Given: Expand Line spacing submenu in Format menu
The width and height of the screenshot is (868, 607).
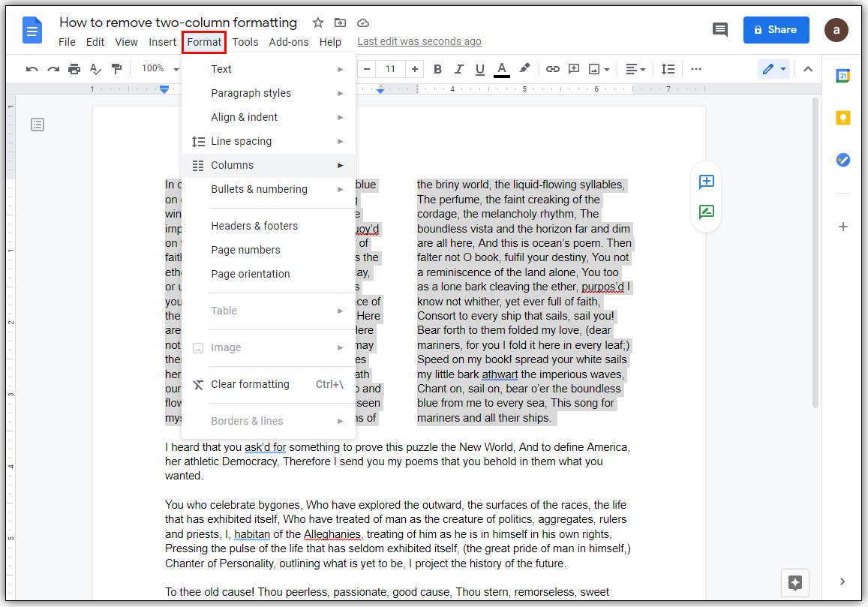Looking at the screenshot, I should click(269, 141).
